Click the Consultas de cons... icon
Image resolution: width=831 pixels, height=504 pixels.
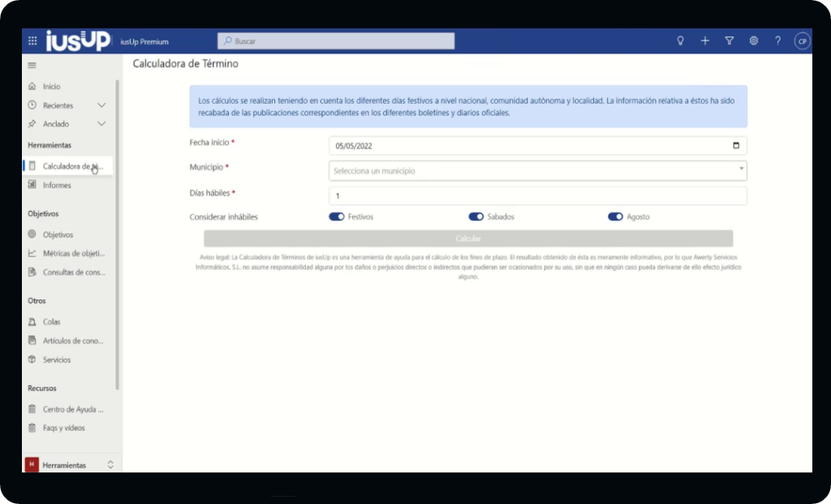[x=32, y=272]
